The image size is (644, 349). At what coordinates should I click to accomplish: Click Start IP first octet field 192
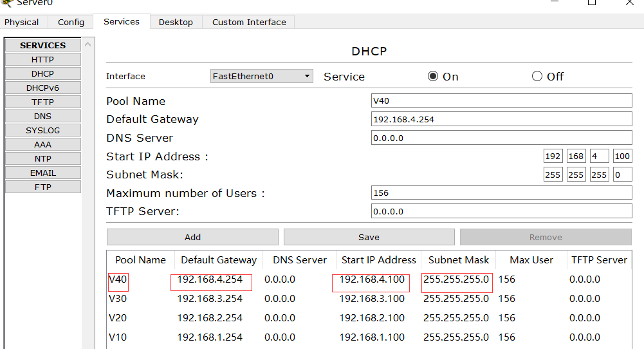coord(553,156)
